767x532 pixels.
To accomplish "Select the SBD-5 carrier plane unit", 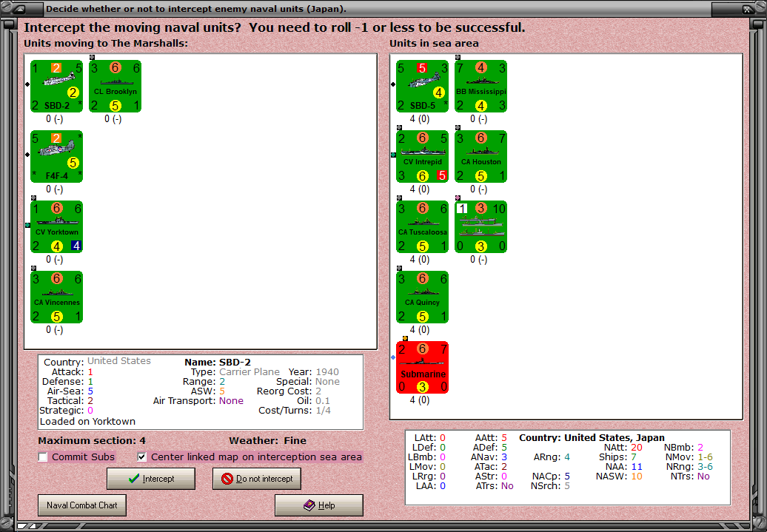I will (422, 86).
